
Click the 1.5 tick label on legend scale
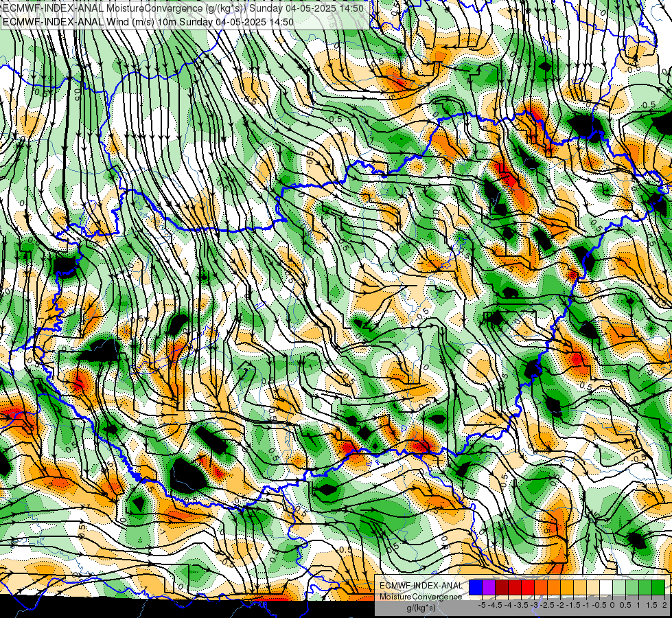pos(652,605)
